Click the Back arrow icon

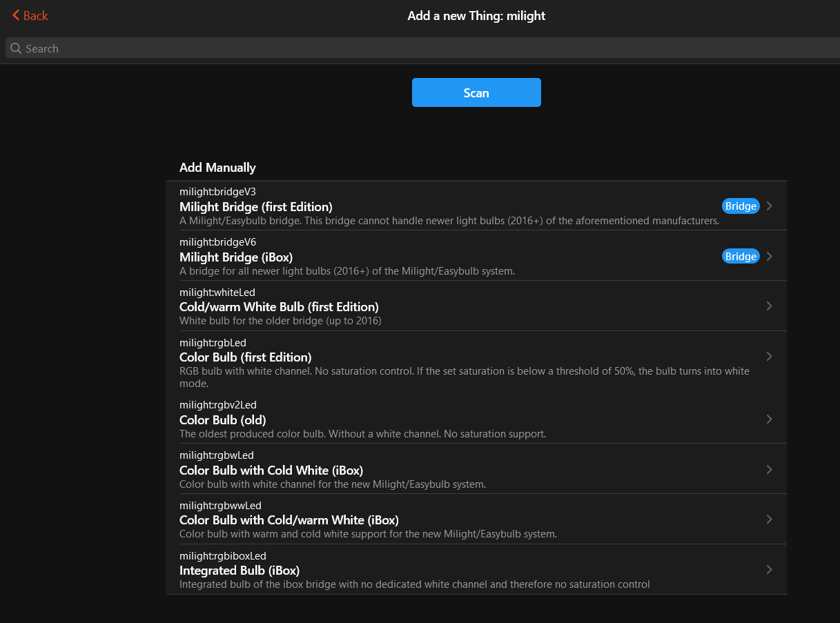(x=16, y=15)
